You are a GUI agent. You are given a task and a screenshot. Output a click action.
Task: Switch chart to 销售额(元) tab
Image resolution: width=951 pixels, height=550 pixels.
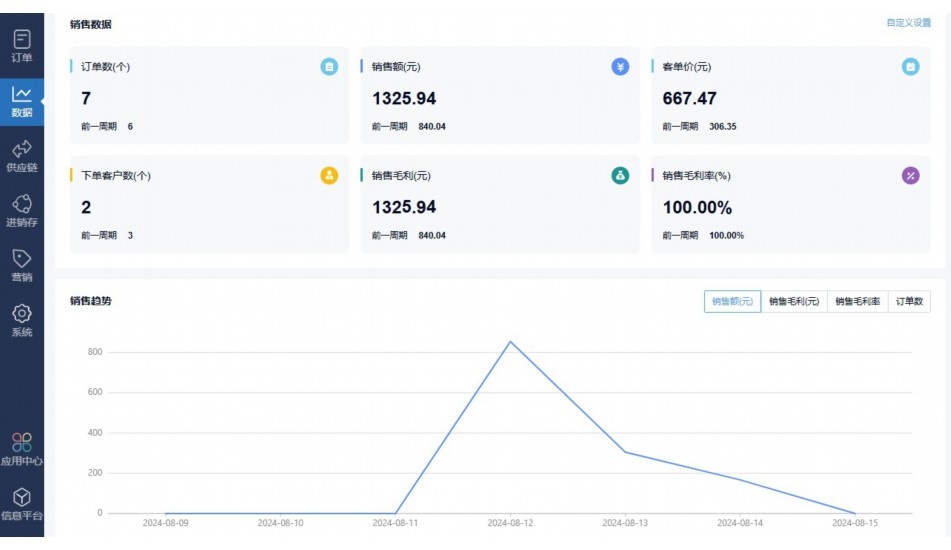point(732,302)
